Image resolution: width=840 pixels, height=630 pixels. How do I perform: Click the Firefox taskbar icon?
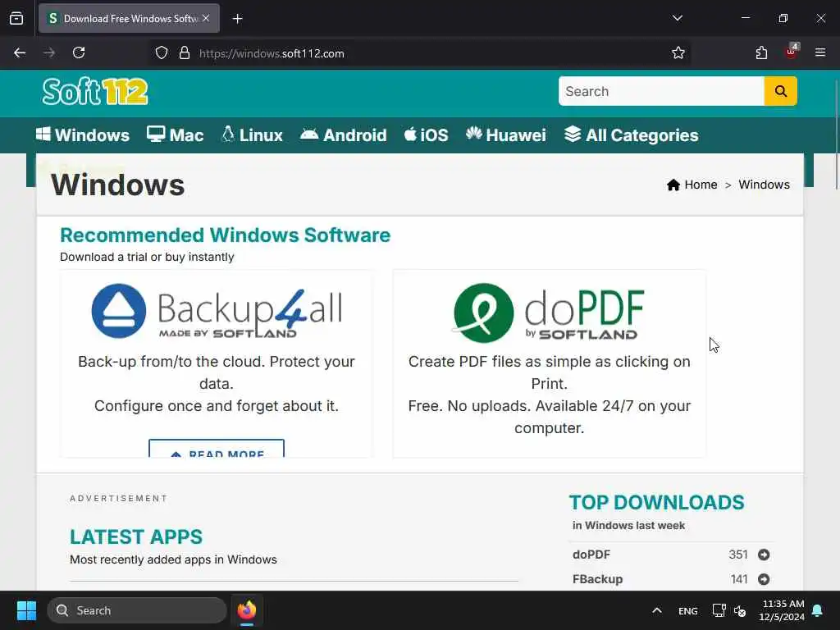pyautogui.click(x=246, y=610)
